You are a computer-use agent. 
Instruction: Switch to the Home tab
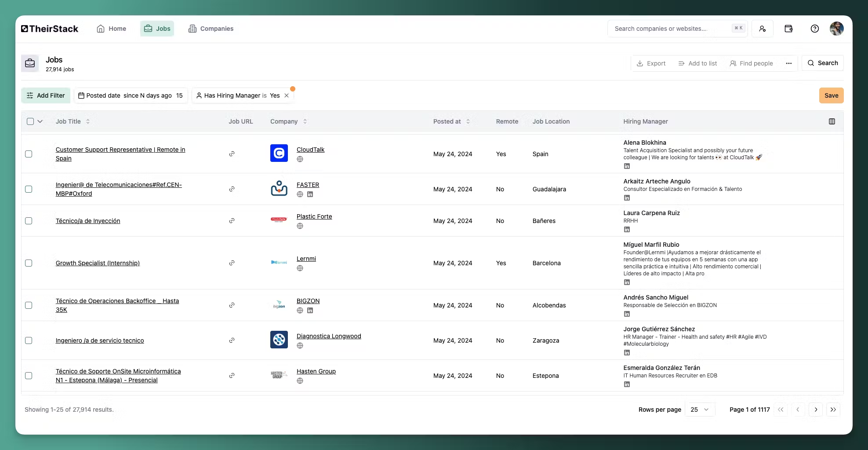click(x=111, y=29)
